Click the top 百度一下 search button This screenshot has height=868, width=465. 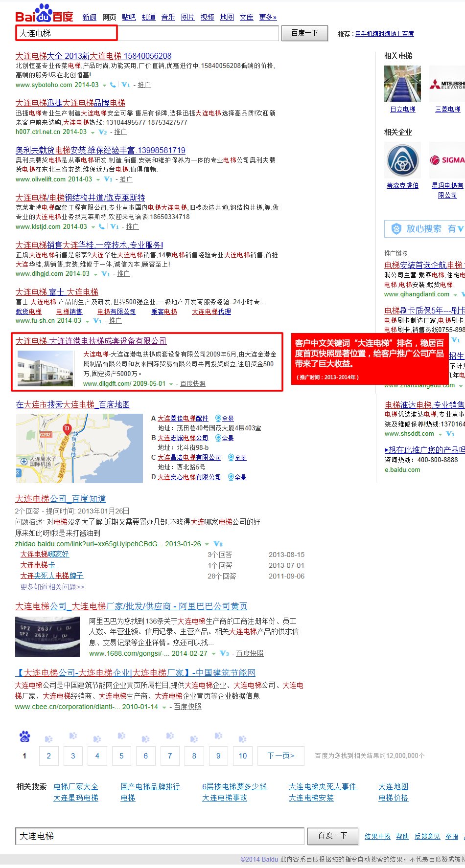click(x=304, y=33)
